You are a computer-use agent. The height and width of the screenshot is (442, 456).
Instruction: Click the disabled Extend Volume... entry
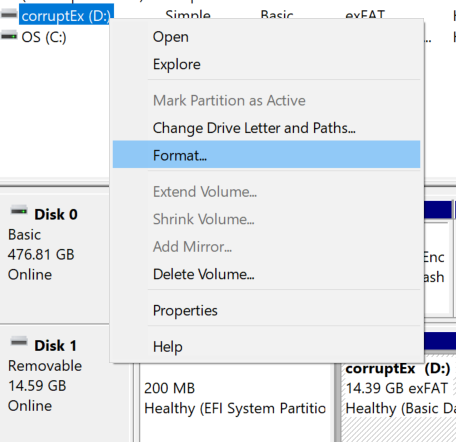[x=266, y=192]
